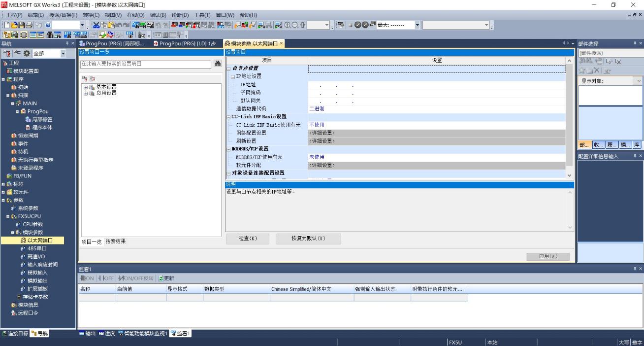This screenshot has width=644, height=346.
Task: Switch to ProgPou [PRG] [LD] 1步 tab
Action: click(185, 43)
